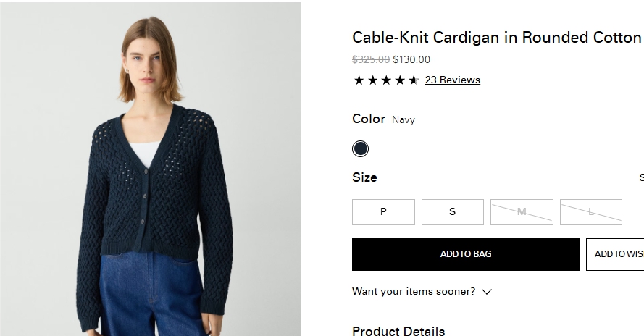Click the Cable-Knit Cardigan product title
644x336 pixels.
(x=496, y=38)
